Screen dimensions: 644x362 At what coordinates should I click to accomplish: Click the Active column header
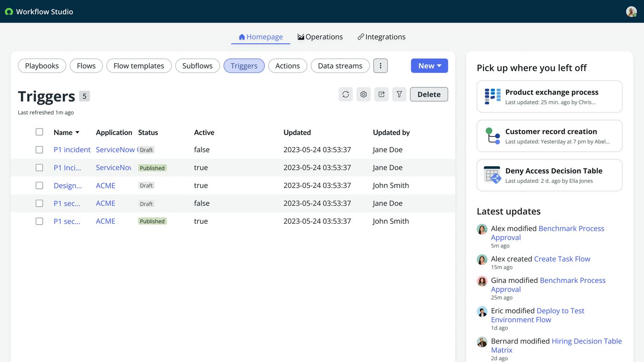tap(204, 132)
